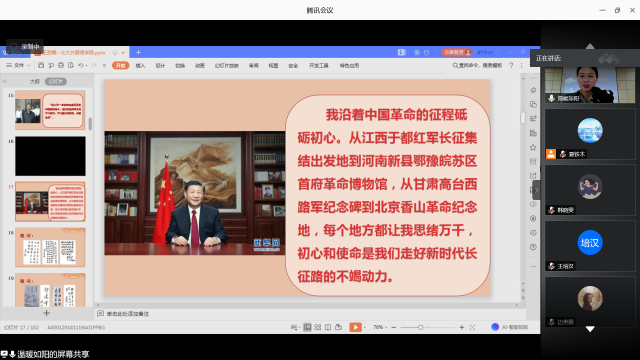Open reading view icon in status bar

(x=328, y=327)
